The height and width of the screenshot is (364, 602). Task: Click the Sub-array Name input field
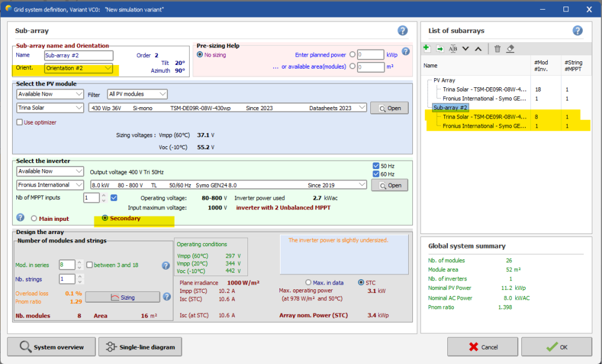79,55
